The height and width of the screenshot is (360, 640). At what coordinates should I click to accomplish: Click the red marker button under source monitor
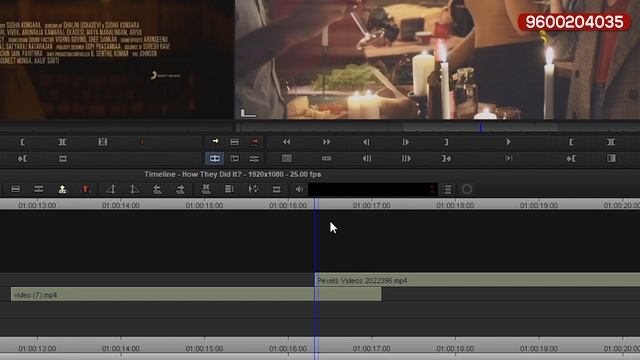click(142, 142)
